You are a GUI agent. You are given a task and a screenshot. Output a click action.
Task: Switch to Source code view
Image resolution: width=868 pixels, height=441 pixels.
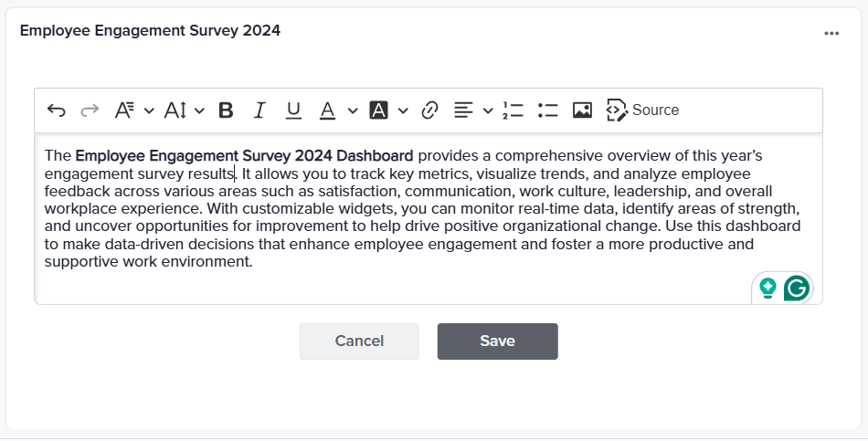tap(643, 110)
